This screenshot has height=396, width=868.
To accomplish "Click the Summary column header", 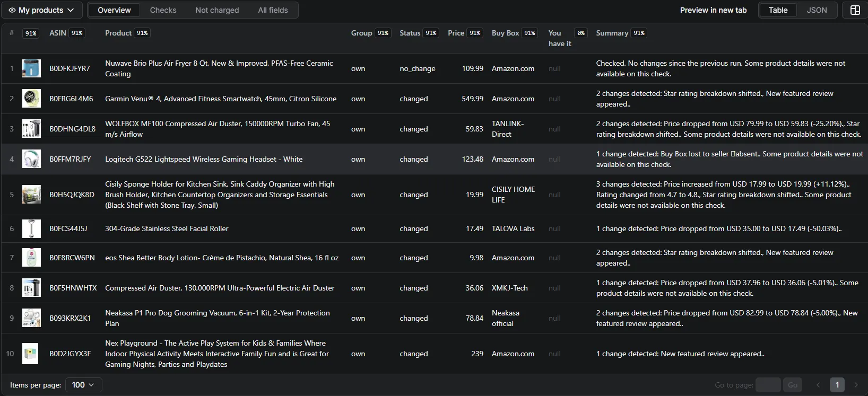I will point(612,33).
